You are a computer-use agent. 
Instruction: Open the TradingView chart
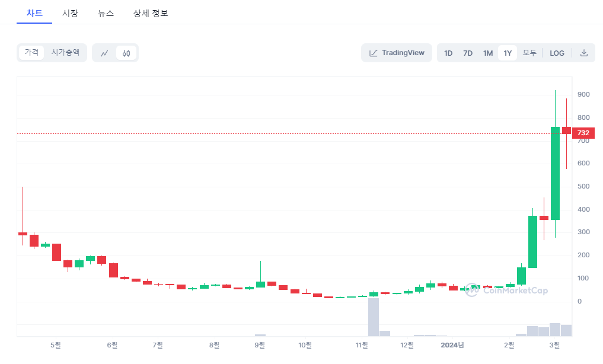point(397,53)
